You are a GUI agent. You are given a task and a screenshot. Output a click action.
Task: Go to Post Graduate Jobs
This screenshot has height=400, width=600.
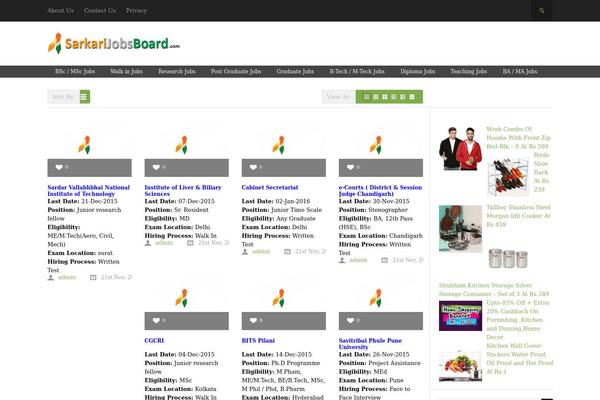point(236,72)
